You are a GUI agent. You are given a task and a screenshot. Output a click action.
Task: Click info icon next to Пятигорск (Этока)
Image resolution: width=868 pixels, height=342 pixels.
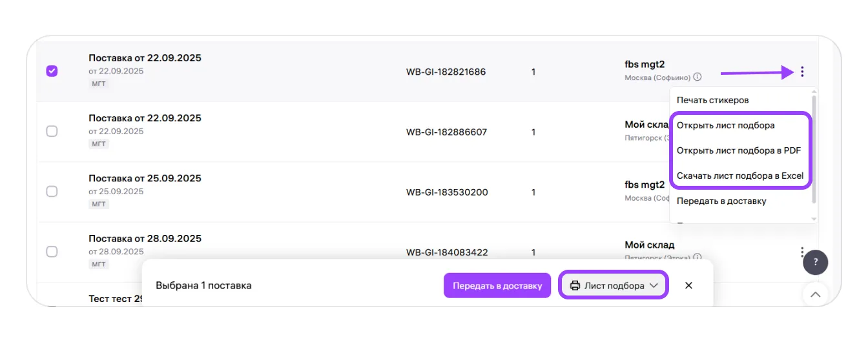tap(697, 257)
